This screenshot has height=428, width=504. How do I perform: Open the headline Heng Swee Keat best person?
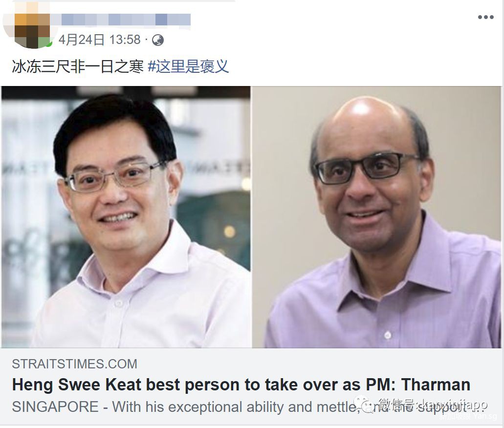tap(241, 385)
